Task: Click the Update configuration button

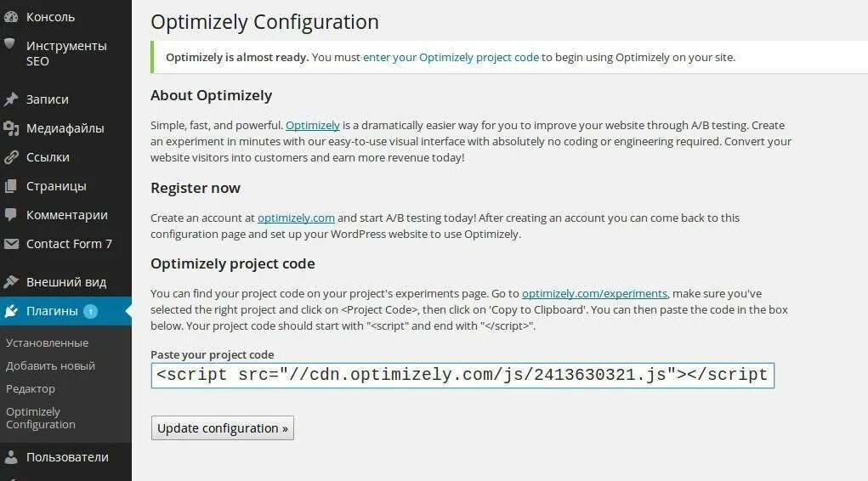Action: click(x=223, y=427)
